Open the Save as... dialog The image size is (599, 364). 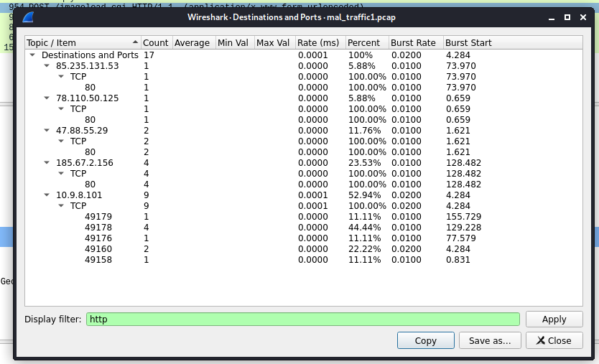point(490,340)
